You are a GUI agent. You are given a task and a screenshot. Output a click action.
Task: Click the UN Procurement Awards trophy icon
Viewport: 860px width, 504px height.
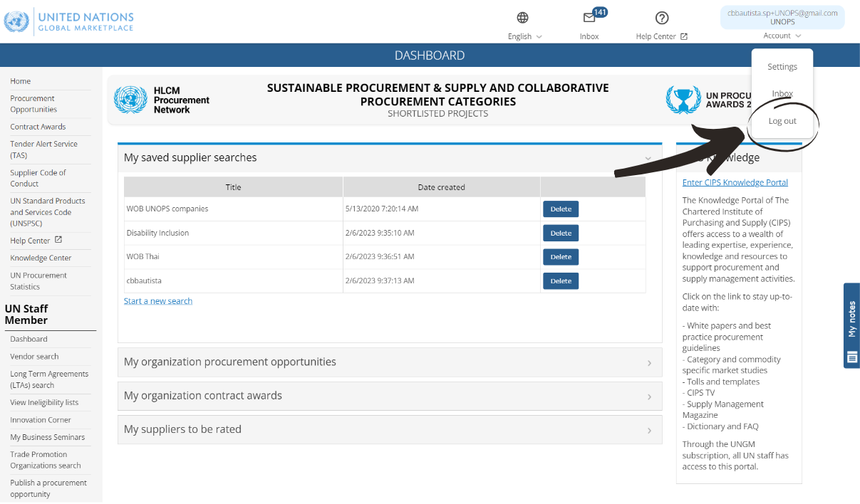point(683,100)
